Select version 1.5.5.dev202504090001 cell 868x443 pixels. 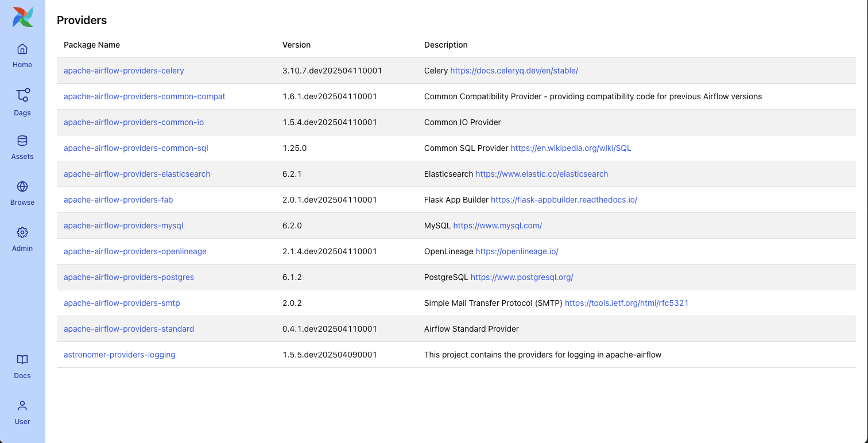tap(330, 355)
